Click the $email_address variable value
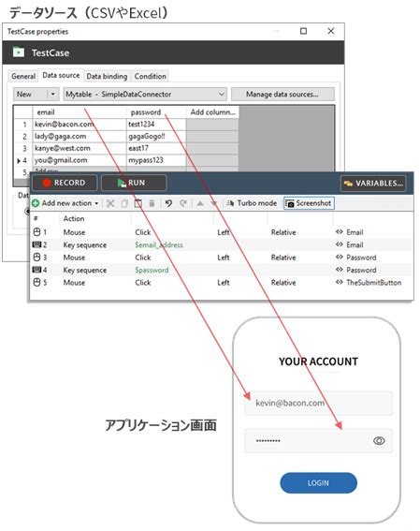The height and width of the screenshot is (531, 420). [159, 244]
